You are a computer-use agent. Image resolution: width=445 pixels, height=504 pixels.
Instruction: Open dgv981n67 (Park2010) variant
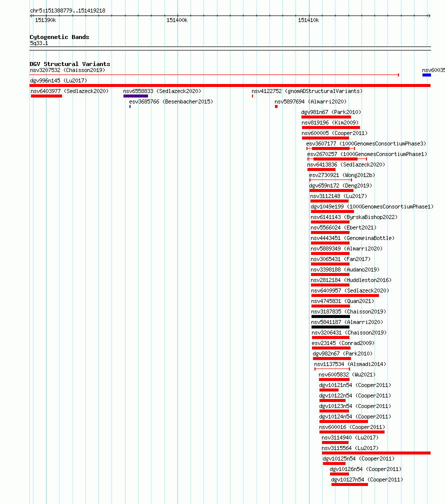pyautogui.click(x=331, y=112)
